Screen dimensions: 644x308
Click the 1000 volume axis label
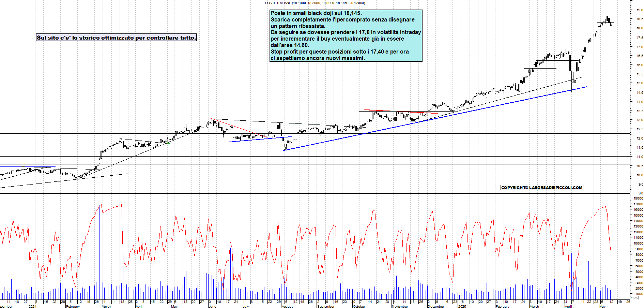pos(639,294)
